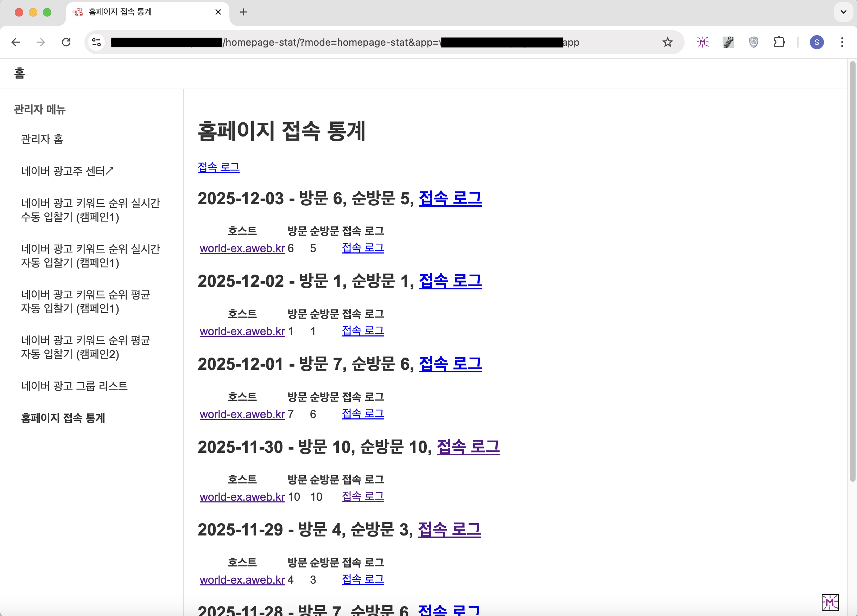The height and width of the screenshot is (616, 857).
Task: Click the address bar URL field
Action: (x=378, y=42)
